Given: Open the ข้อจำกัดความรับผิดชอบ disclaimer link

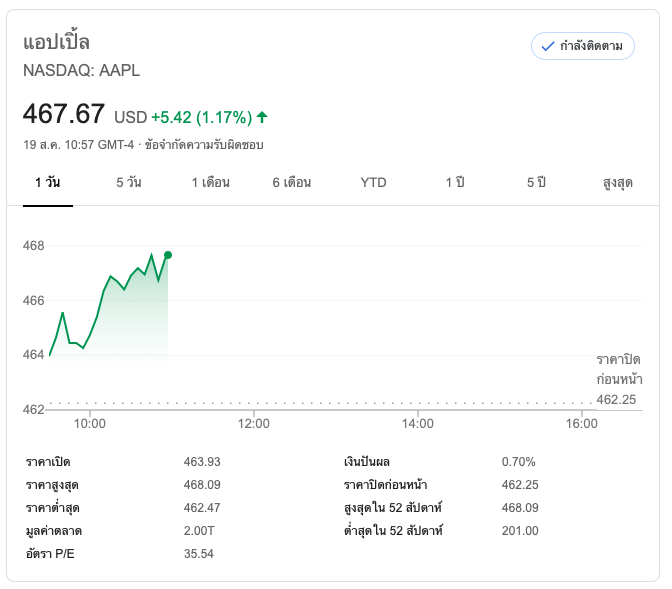Looking at the screenshot, I should [x=204, y=145].
